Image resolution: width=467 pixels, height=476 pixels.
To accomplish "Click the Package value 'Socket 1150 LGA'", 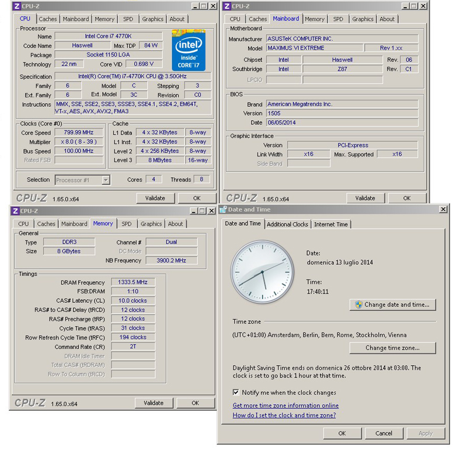I will tap(108, 55).
